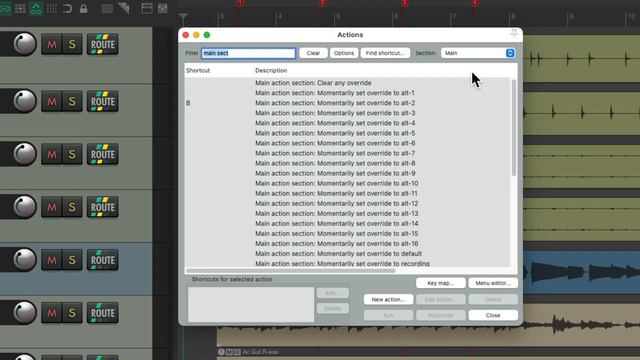Pin the Actions window with the pin icon
640x360 pixels.
[514, 34]
